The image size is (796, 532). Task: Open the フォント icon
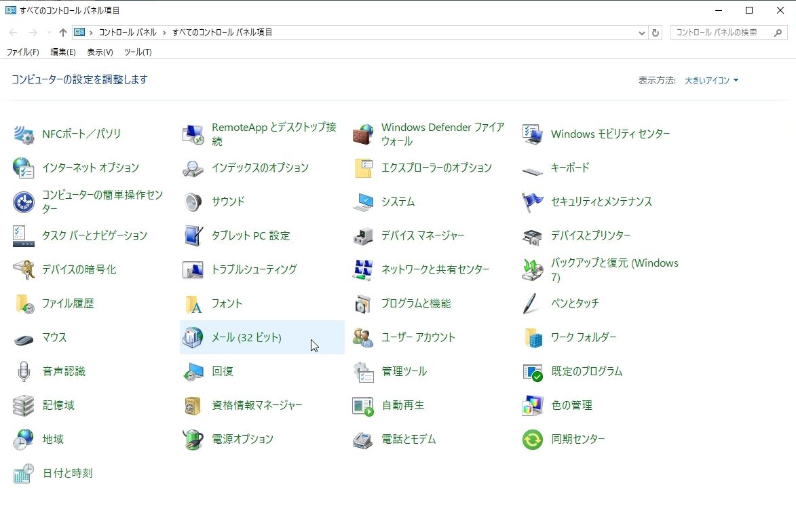(x=193, y=303)
